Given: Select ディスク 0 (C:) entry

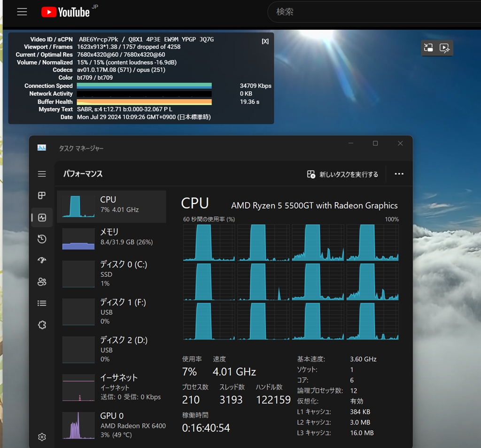Looking at the screenshot, I should (112, 274).
